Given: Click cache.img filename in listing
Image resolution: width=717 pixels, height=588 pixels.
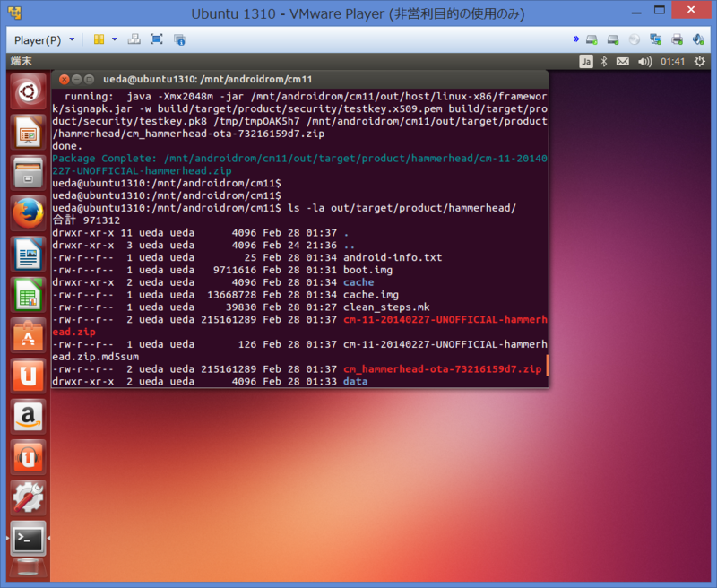Looking at the screenshot, I should (371, 295).
